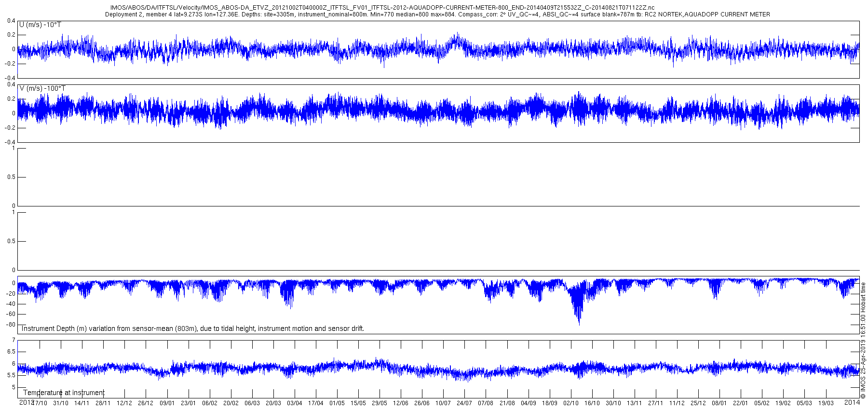The width and height of the screenshot is (868, 410).
Task: Click the '26/06' date label
Action: pyautogui.click(x=422, y=403)
